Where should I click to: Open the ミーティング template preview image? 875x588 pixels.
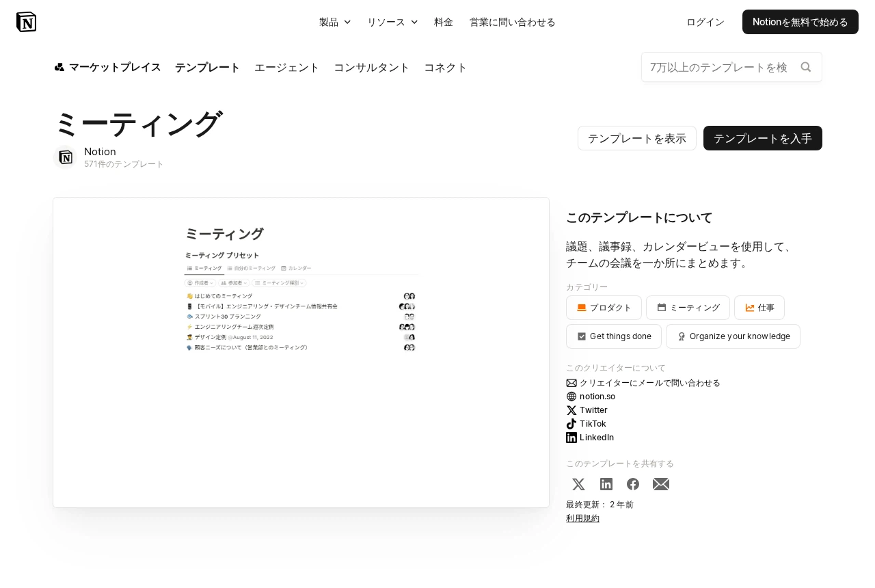click(301, 352)
